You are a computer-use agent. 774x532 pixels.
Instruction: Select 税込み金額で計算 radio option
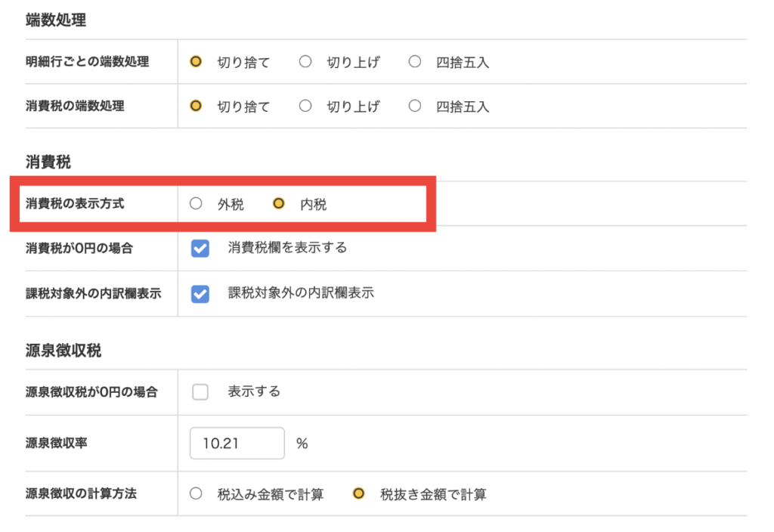(x=197, y=494)
